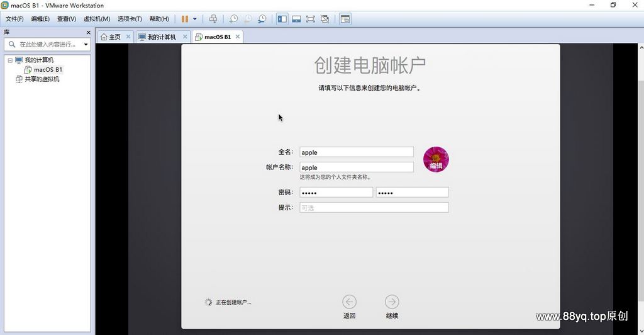This screenshot has height=335, width=644.
Task: Open the 编辑(E) menu
Action: click(40, 19)
